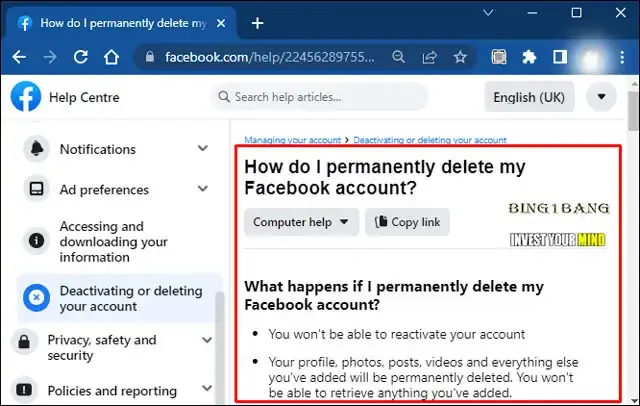Click the padlock site info icon

[x=150, y=57]
